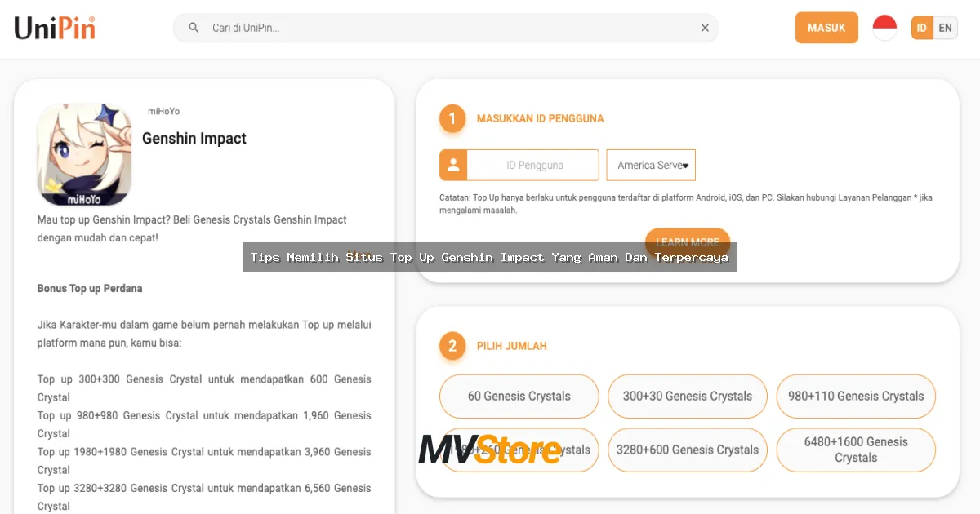Focus the ID Pengguna input field
980x514 pixels.
[x=534, y=165]
